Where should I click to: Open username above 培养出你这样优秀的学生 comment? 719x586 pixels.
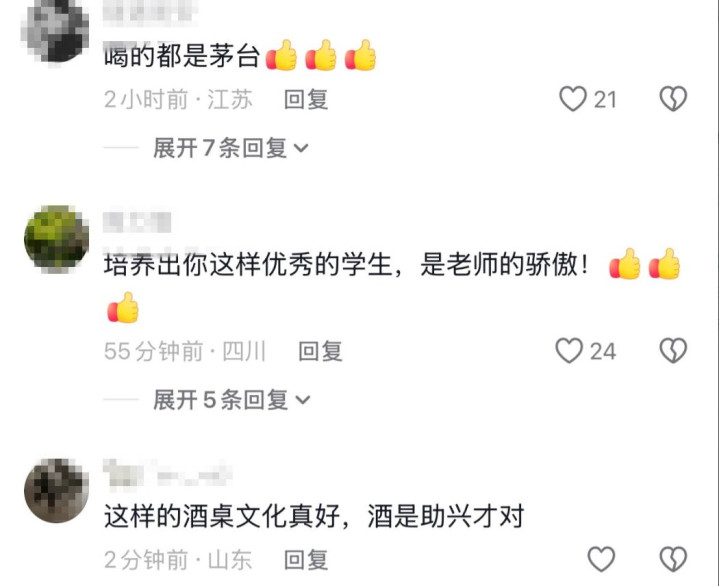(137, 223)
